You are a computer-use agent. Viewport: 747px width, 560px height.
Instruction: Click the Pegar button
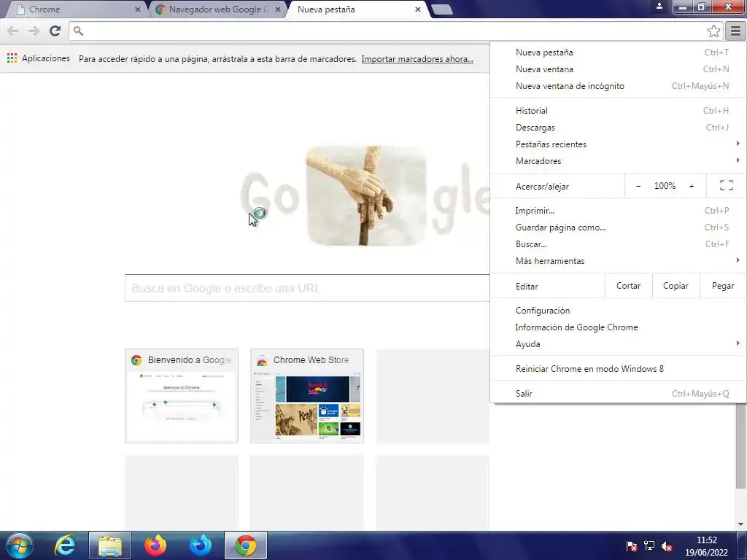tap(723, 286)
